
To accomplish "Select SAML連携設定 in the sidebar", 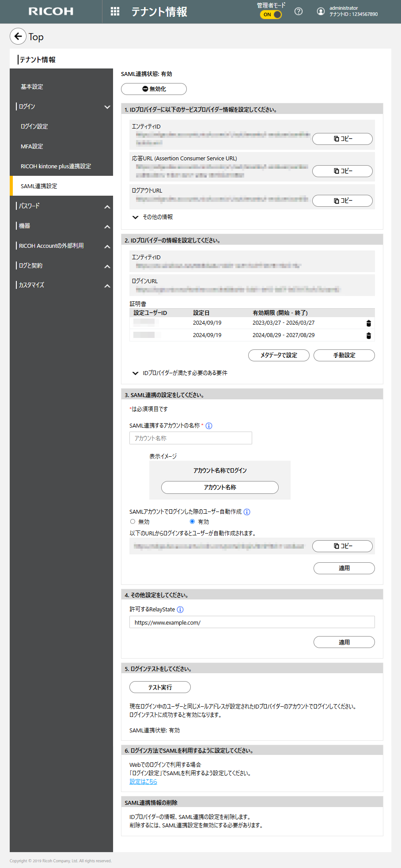I will [x=61, y=186].
